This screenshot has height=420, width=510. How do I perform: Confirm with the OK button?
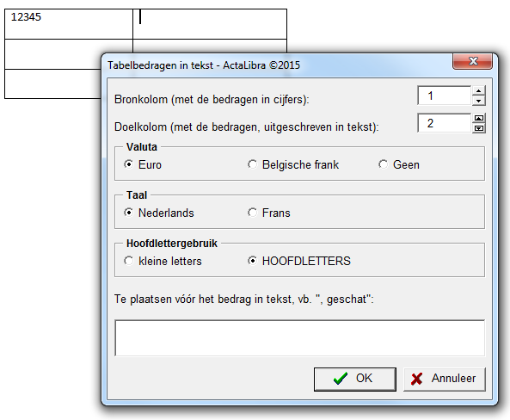pos(355,380)
